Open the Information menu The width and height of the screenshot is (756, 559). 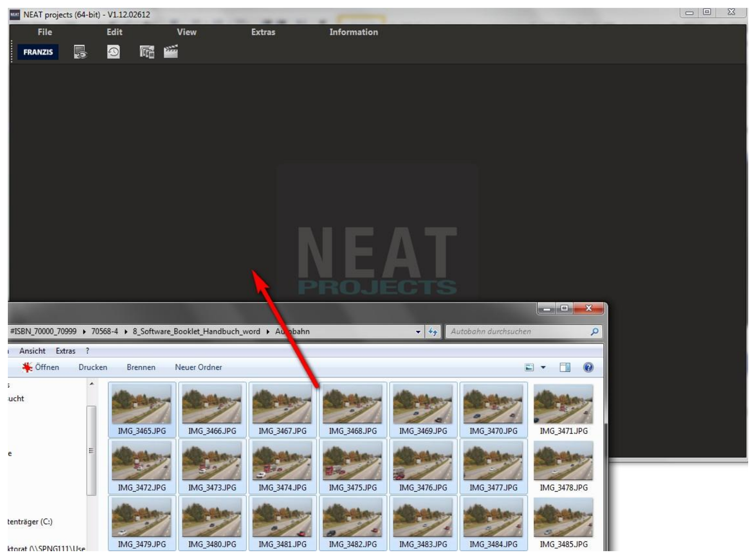point(354,32)
